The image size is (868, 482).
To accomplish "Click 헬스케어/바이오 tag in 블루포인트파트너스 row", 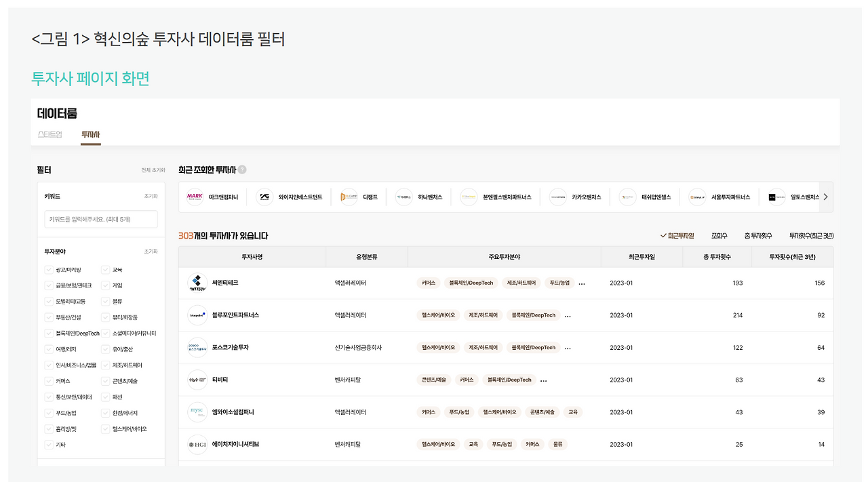I will (438, 315).
